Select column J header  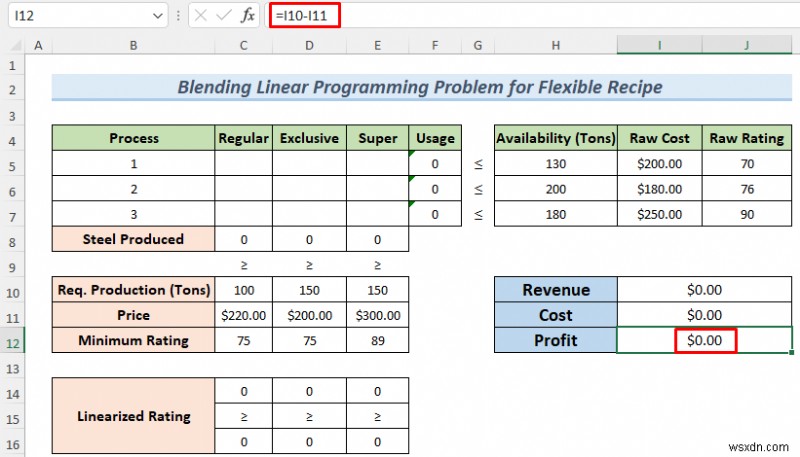click(747, 45)
